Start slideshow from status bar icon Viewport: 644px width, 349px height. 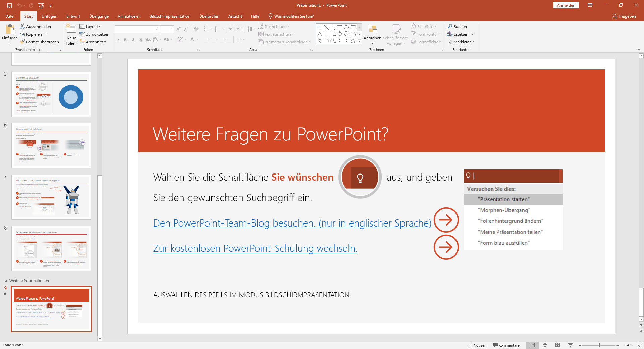(x=570, y=345)
